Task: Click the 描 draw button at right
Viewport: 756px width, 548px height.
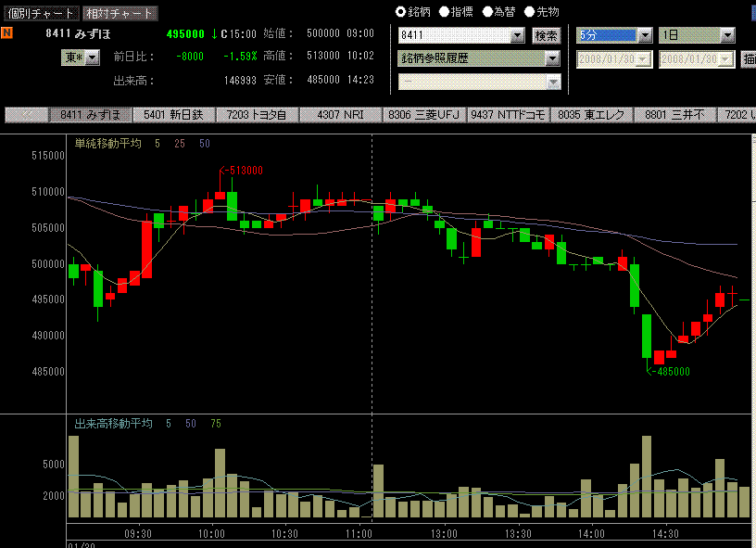Action: click(749, 58)
